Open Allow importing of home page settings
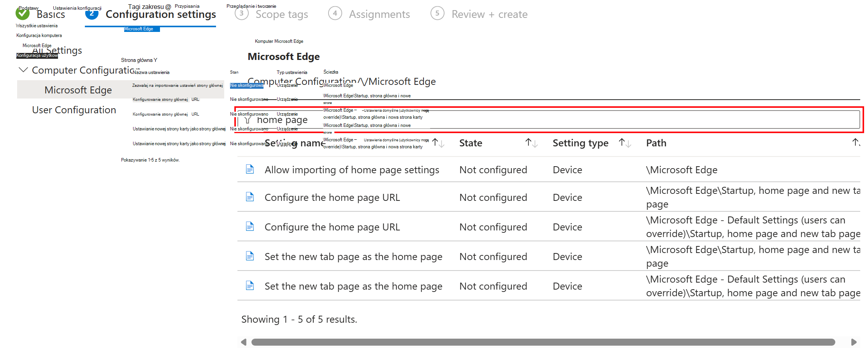This screenshot has height=355, width=868. coord(352,170)
